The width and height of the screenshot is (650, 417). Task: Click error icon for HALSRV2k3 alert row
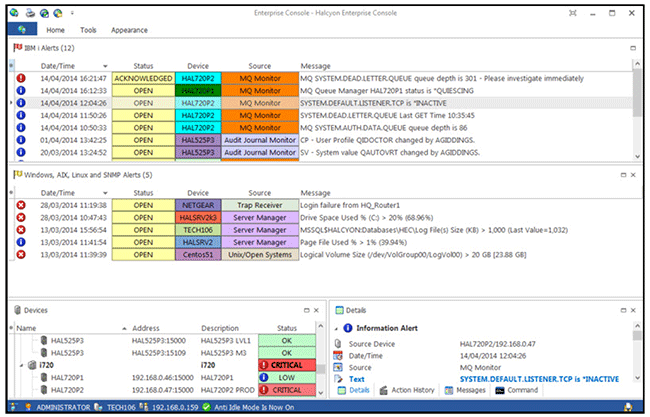pyautogui.click(x=21, y=218)
